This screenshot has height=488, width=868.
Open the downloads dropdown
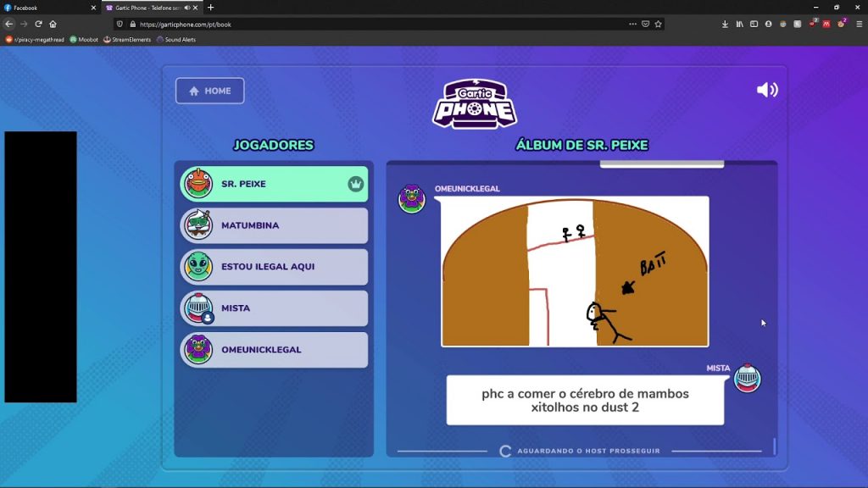click(x=725, y=24)
